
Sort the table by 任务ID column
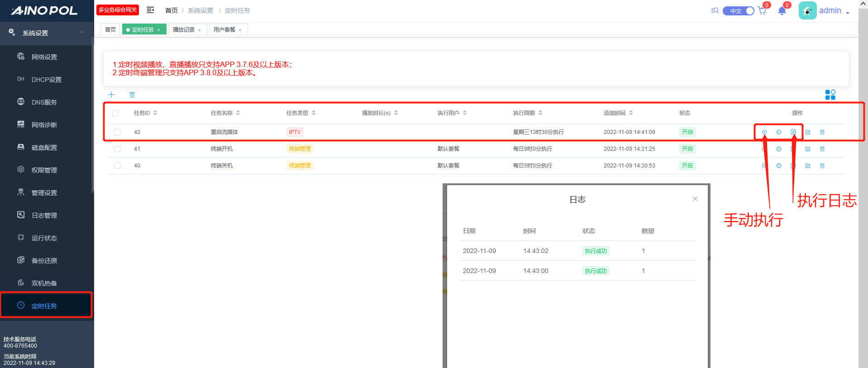[x=155, y=113]
